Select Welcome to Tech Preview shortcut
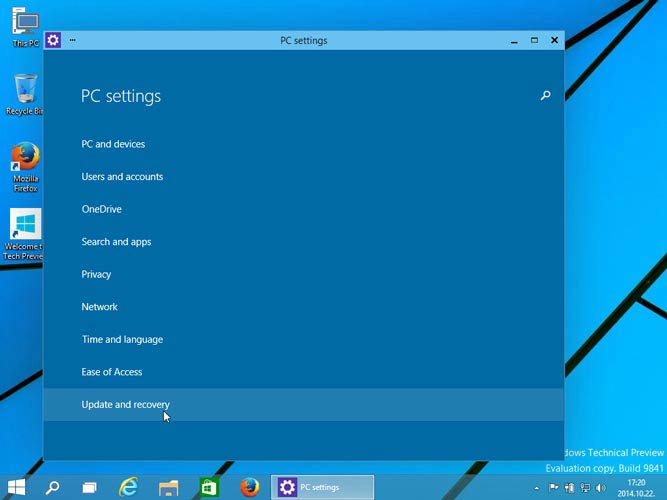The width and height of the screenshot is (667, 500). coord(23,234)
